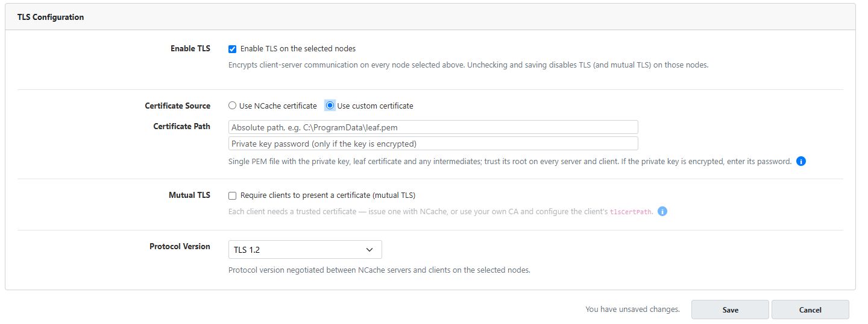Uncheck Enable TLS on the selected nodes
The height and width of the screenshot is (324, 868).
tap(233, 49)
